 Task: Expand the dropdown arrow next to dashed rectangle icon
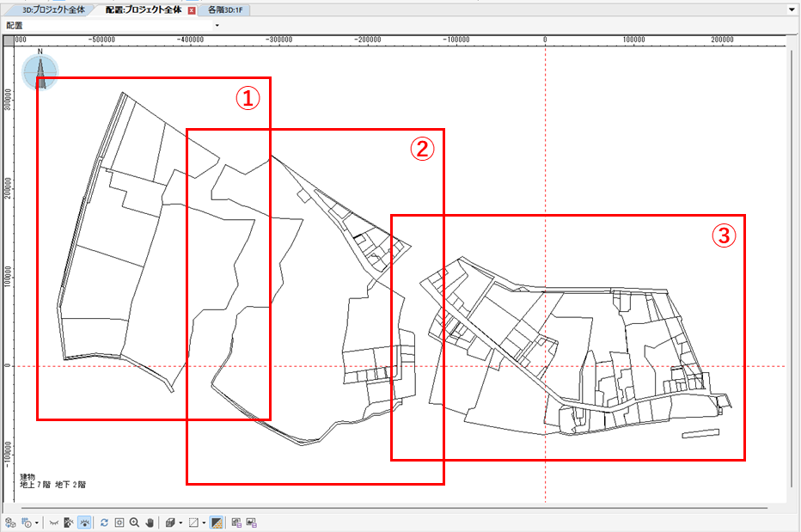tap(204, 523)
